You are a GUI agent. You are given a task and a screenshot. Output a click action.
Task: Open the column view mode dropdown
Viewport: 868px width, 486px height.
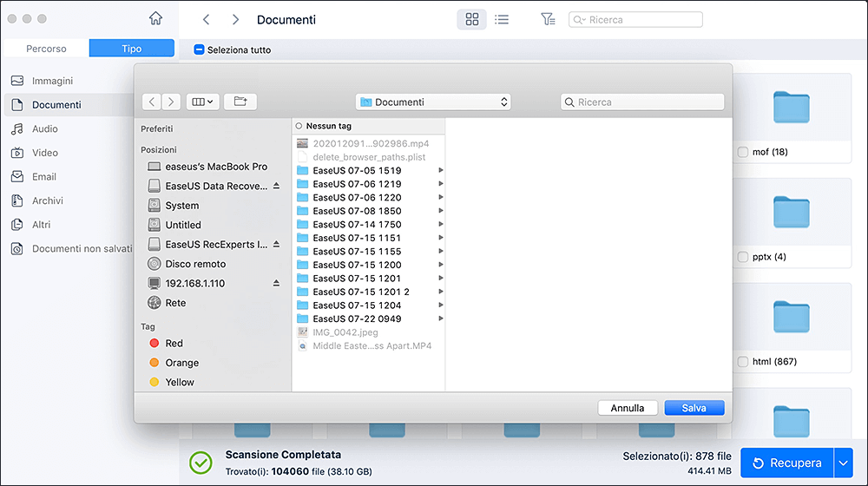click(202, 102)
